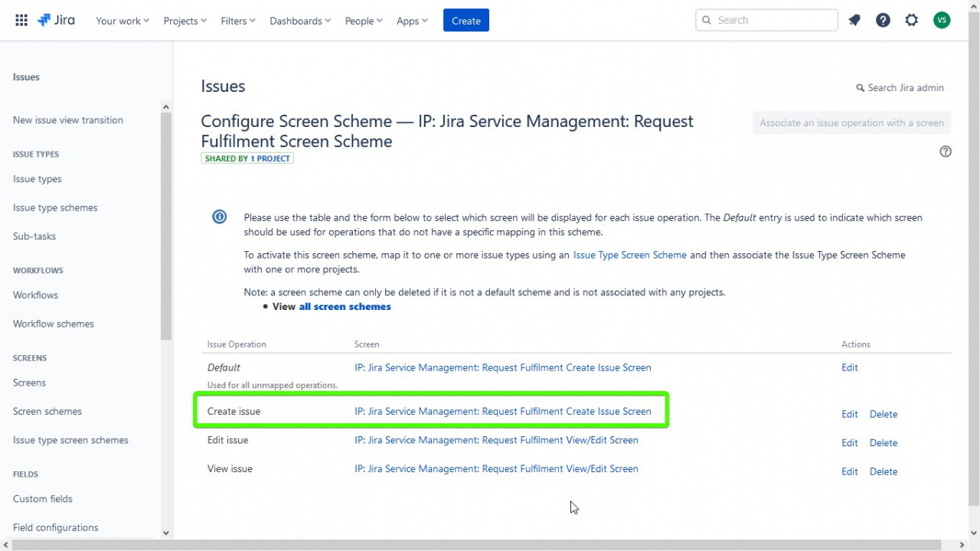Click the SHARED BY 1 PROJECT badge
This screenshot has height=551, width=980.
(x=247, y=158)
